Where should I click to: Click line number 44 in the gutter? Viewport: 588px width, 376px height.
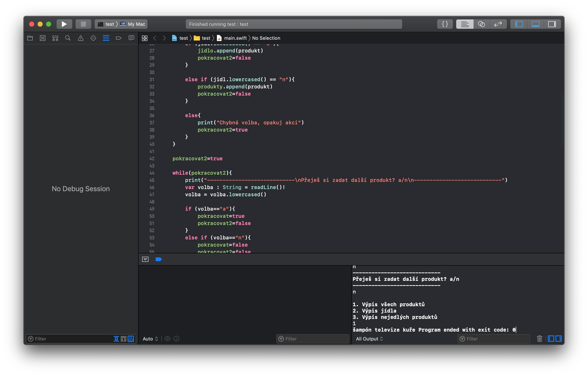pos(152,173)
